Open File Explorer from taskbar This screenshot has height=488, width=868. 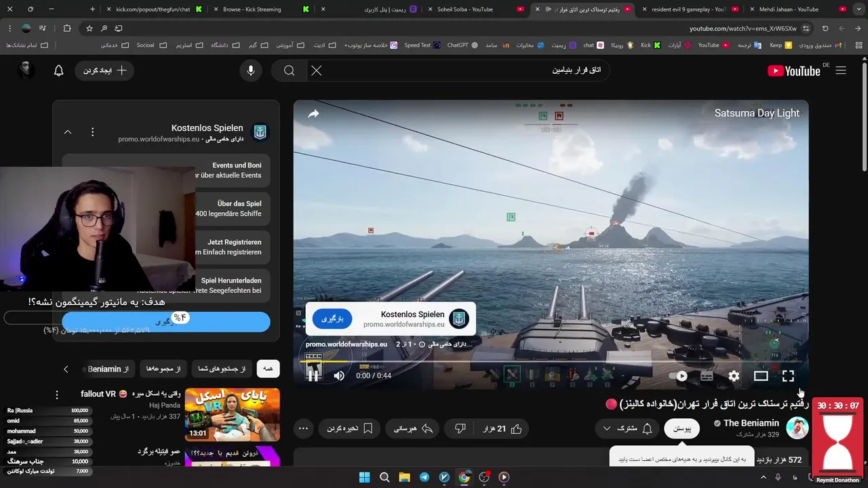pos(404,477)
